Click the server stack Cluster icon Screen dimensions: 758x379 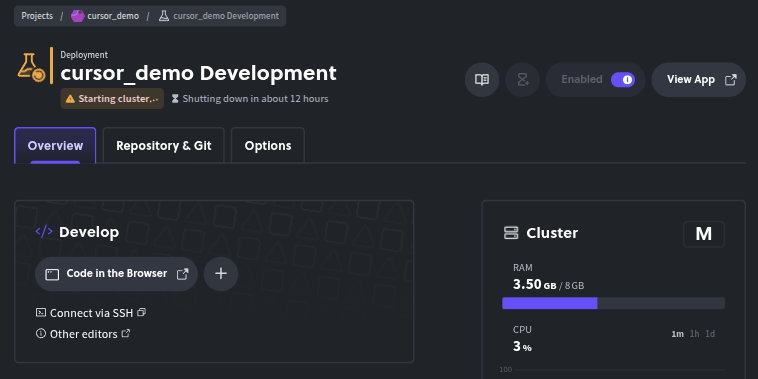click(511, 233)
